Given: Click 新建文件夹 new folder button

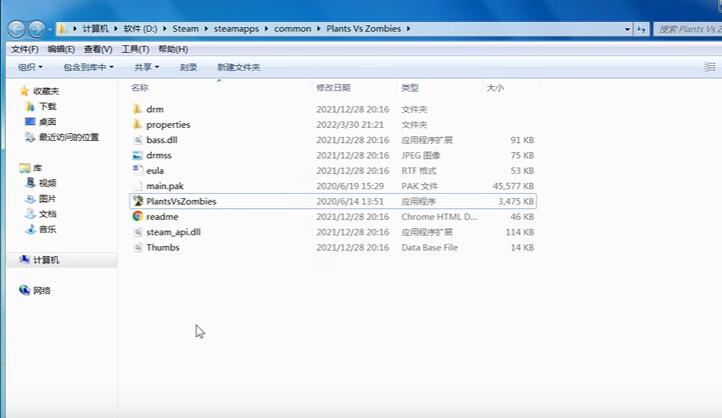Looking at the screenshot, I should coord(239,67).
